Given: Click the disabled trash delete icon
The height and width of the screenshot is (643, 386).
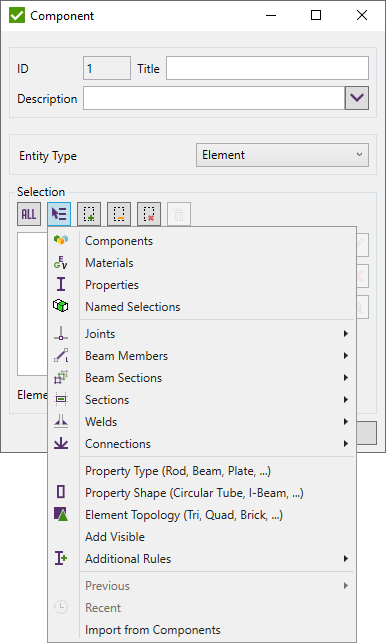Looking at the screenshot, I should click(x=179, y=214).
